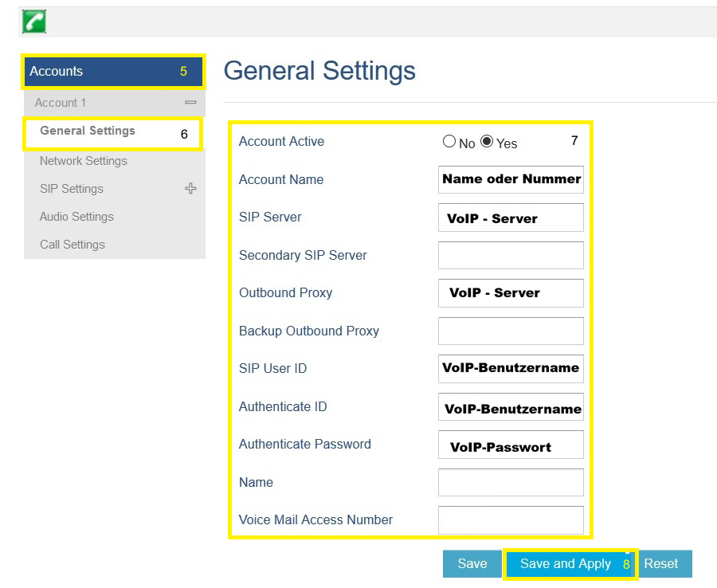Select Yes for Account Active
Viewport: 717px width, 588px height.
(487, 141)
